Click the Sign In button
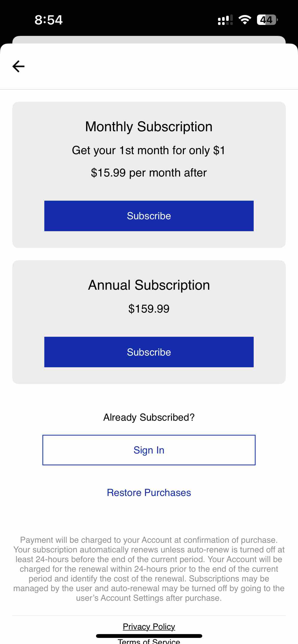Image resolution: width=298 pixels, height=644 pixels. pos(149,450)
